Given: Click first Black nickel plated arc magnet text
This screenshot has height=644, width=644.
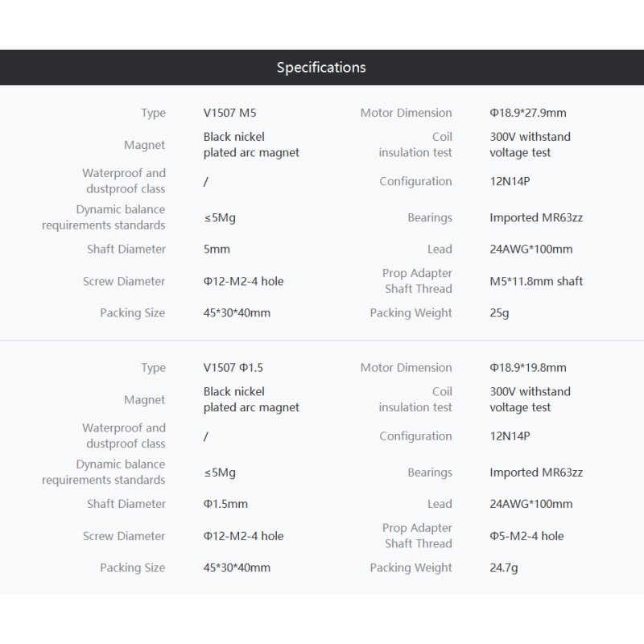Looking at the screenshot, I should point(251,145).
